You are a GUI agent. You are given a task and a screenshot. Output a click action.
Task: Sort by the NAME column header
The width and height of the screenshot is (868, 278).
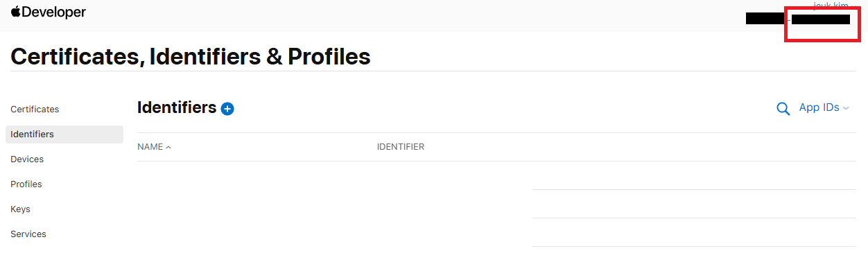point(150,147)
